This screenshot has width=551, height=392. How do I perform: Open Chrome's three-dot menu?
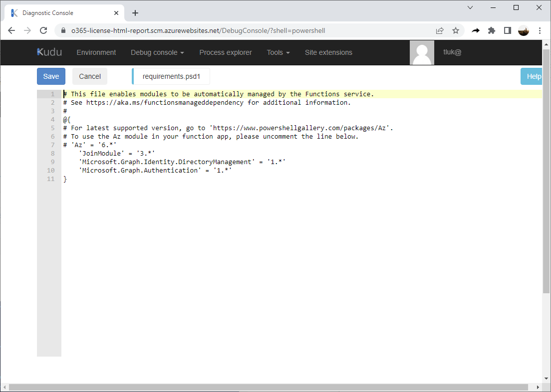[x=540, y=30]
